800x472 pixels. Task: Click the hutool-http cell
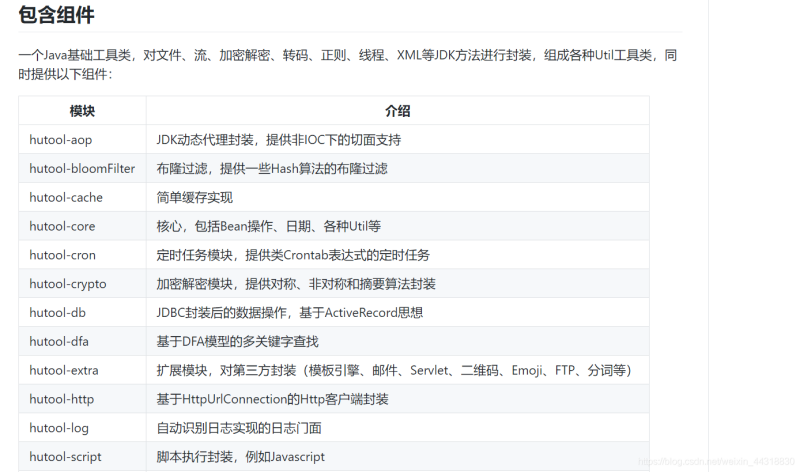[82, 399]
